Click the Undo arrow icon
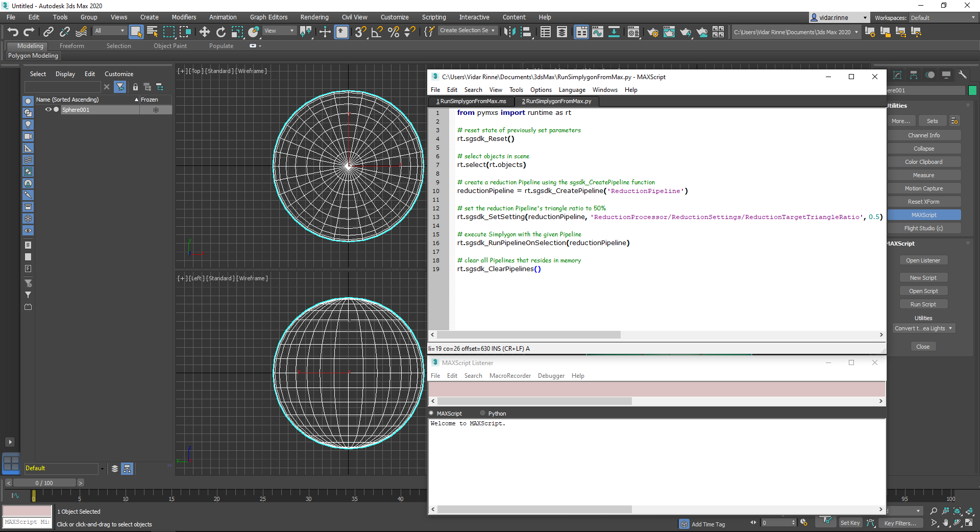This screenshot has width=980, height=532. tap(13, 32)
